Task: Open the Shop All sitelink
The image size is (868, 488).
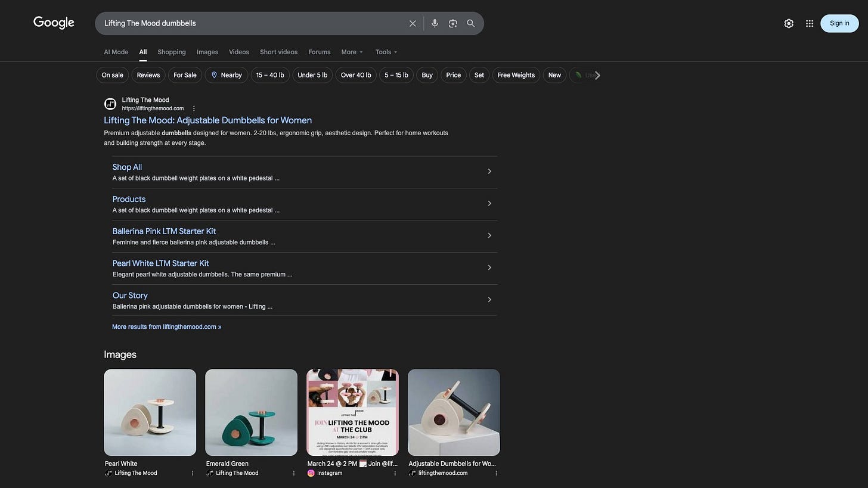Action: [127, 167]
